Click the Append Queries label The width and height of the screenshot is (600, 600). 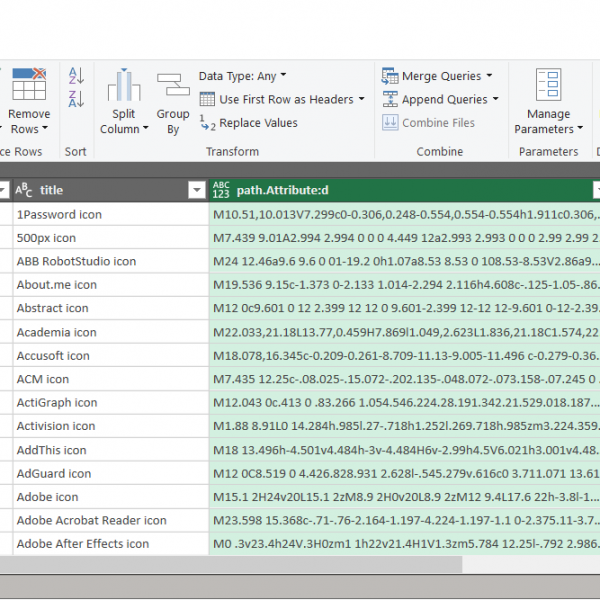point(445,100)
